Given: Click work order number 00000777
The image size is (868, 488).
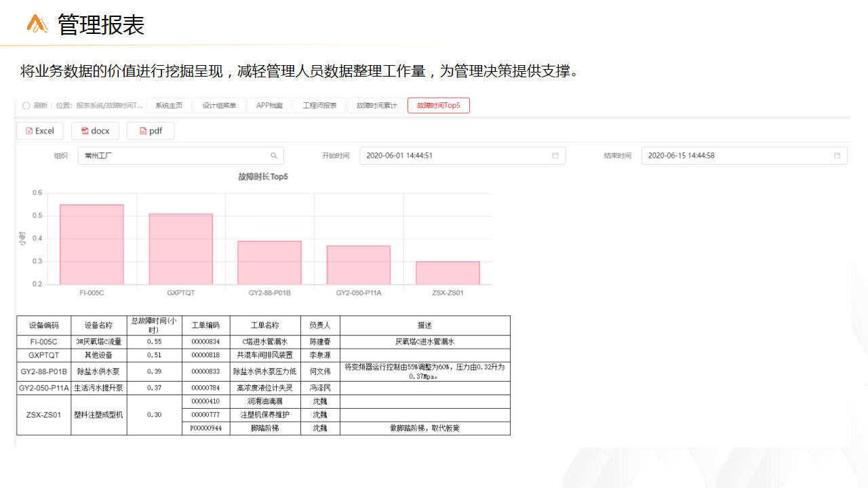Looking at the screenshot, I should pos(205,415).
